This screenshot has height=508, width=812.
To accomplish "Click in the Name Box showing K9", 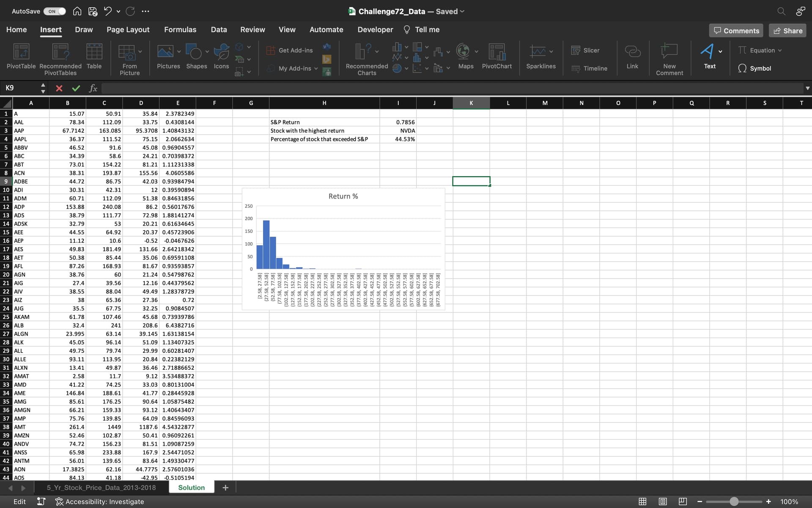I will pyautogui.click(x=21, y=88).
